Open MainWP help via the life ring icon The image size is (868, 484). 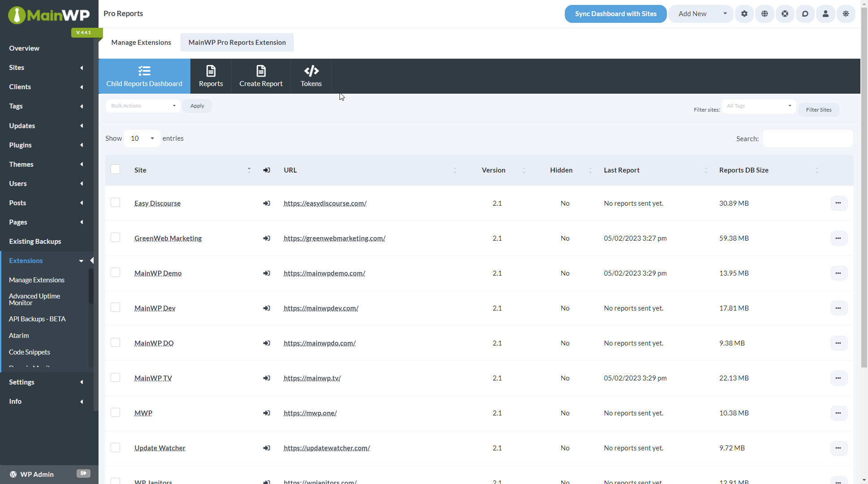click(785, 14)
